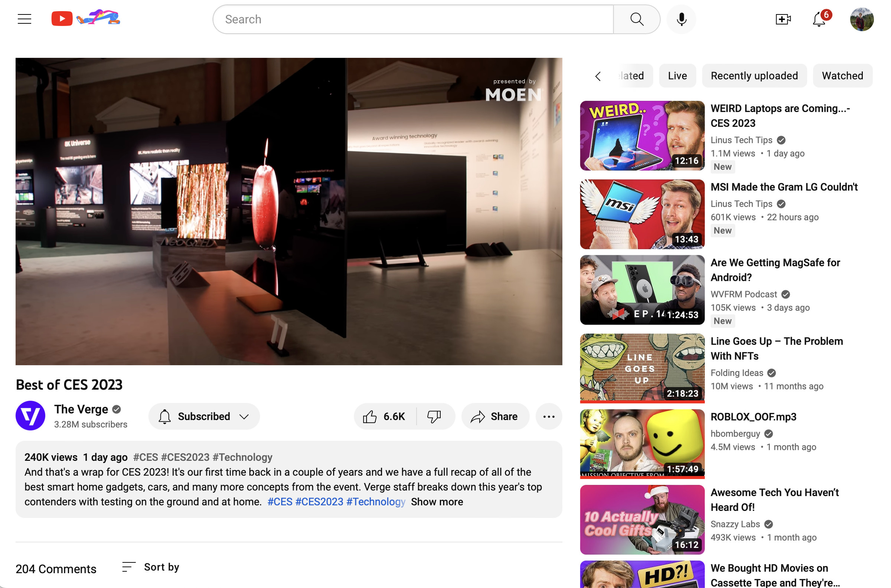The width and height of the screenshot is (891, 588).
Task: Click blue #CES hashtag in description
Action: point(280,502)
